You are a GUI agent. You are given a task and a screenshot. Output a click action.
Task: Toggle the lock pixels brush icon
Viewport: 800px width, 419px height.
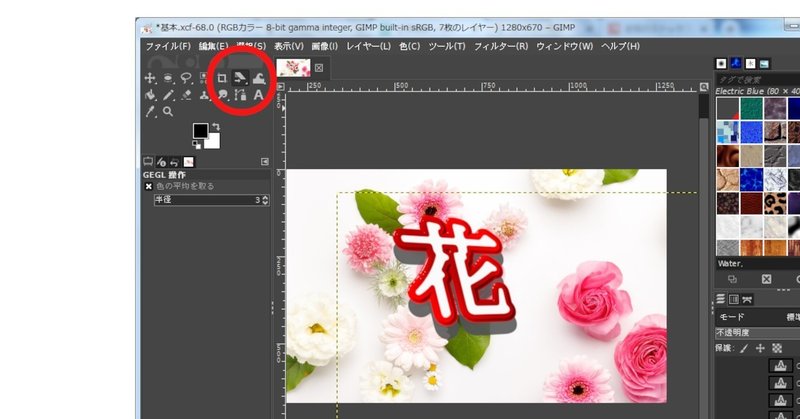(x=744, y=348)
